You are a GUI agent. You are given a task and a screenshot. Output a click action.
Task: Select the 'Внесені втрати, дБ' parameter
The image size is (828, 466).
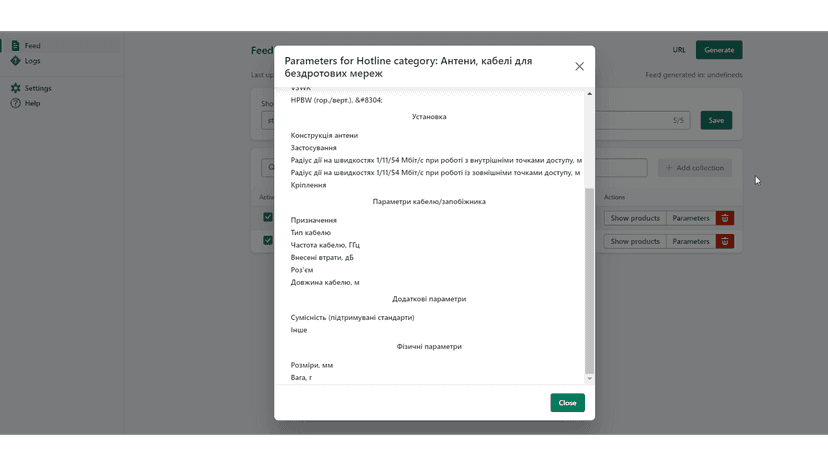click(x=322, y=257)
